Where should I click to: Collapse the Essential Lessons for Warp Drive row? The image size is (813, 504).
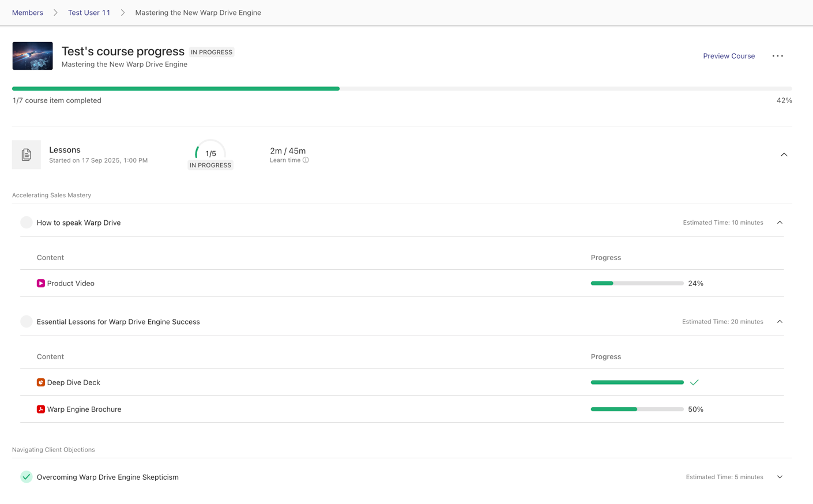pos(780,322)
